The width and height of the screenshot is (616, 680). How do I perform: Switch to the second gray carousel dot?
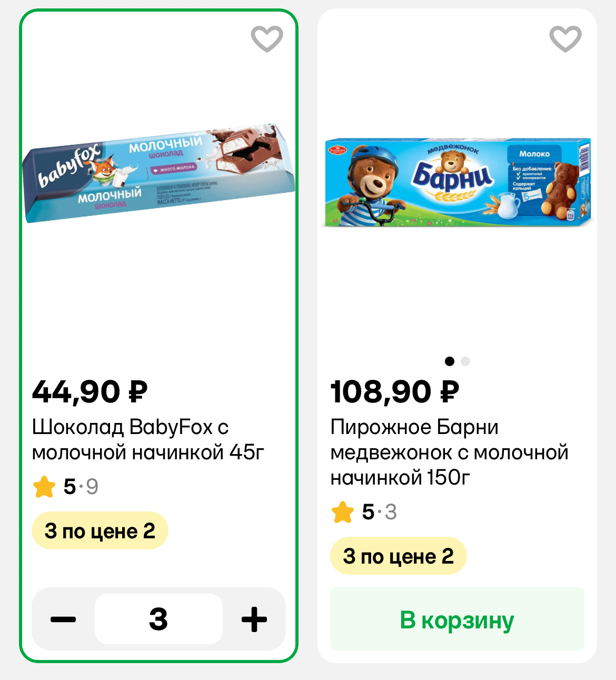[x=465, y=361]
